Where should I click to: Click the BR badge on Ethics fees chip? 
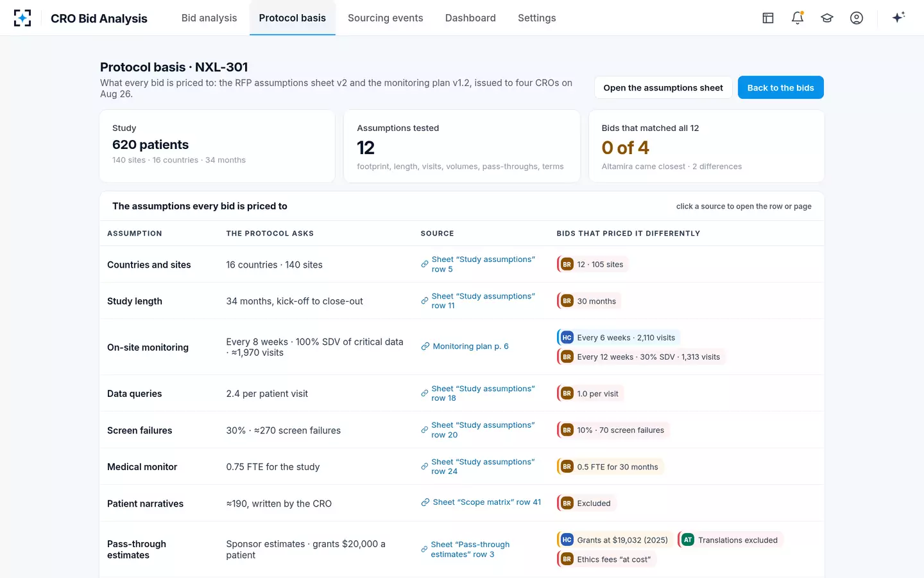coord(567,559)
